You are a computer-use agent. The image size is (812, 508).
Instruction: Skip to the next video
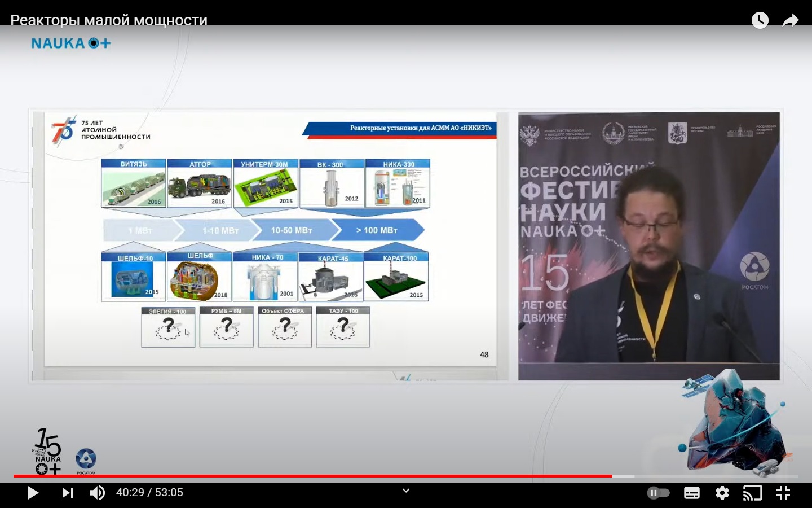tap(67, 493)
